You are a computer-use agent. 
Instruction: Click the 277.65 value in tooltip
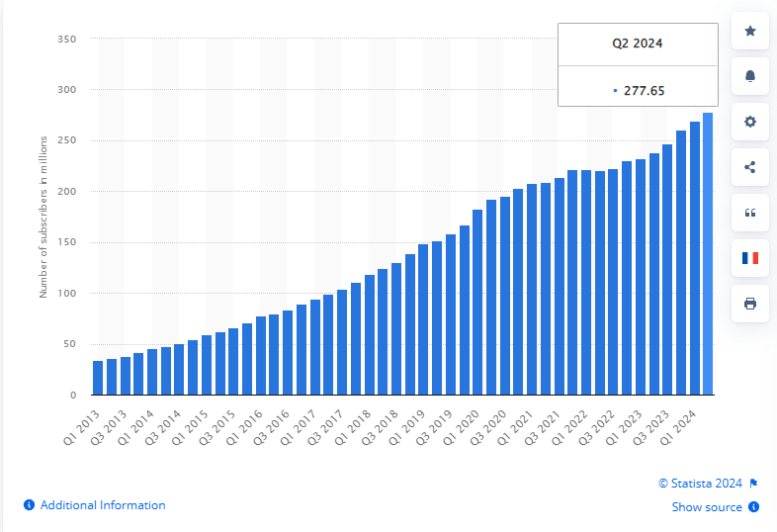pos(643,90)
